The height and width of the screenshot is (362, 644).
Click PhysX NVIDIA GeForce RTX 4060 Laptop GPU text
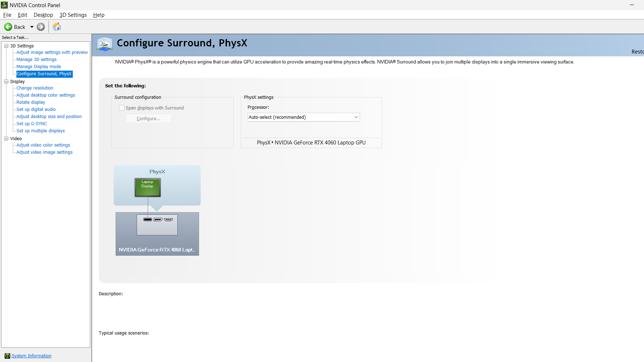[311, 142]
